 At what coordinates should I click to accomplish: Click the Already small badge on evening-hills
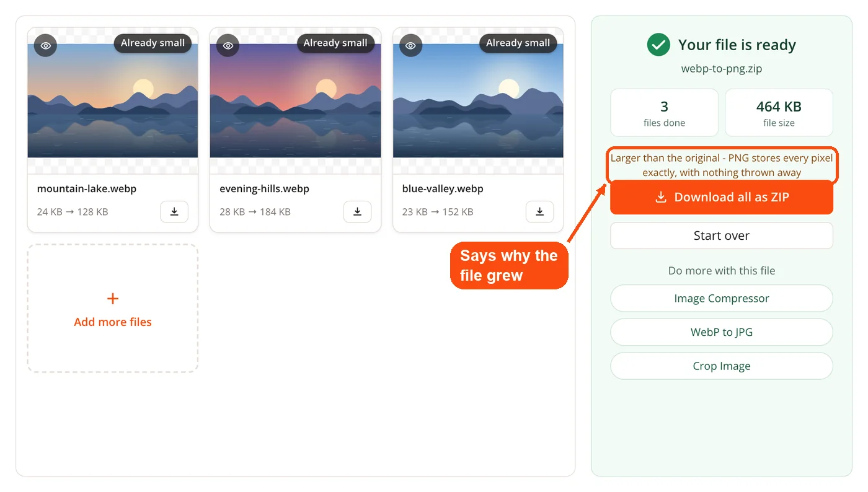click(335, 43)
